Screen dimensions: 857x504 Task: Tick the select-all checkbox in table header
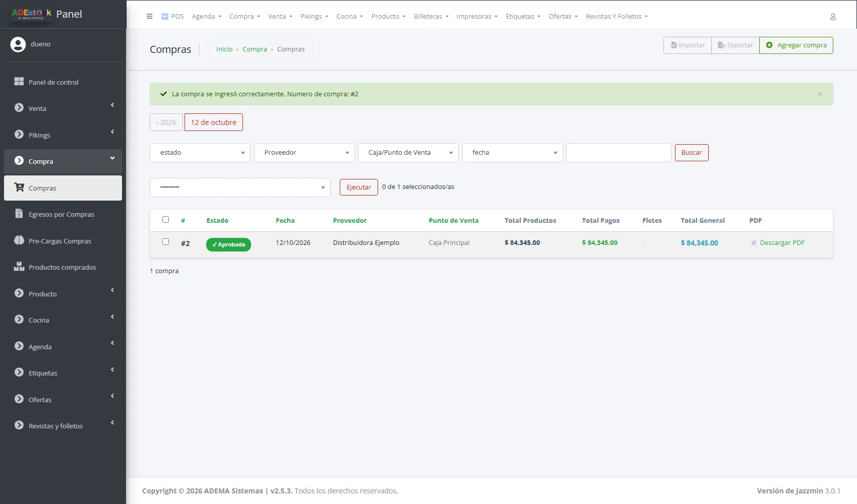tap(165, 220)
